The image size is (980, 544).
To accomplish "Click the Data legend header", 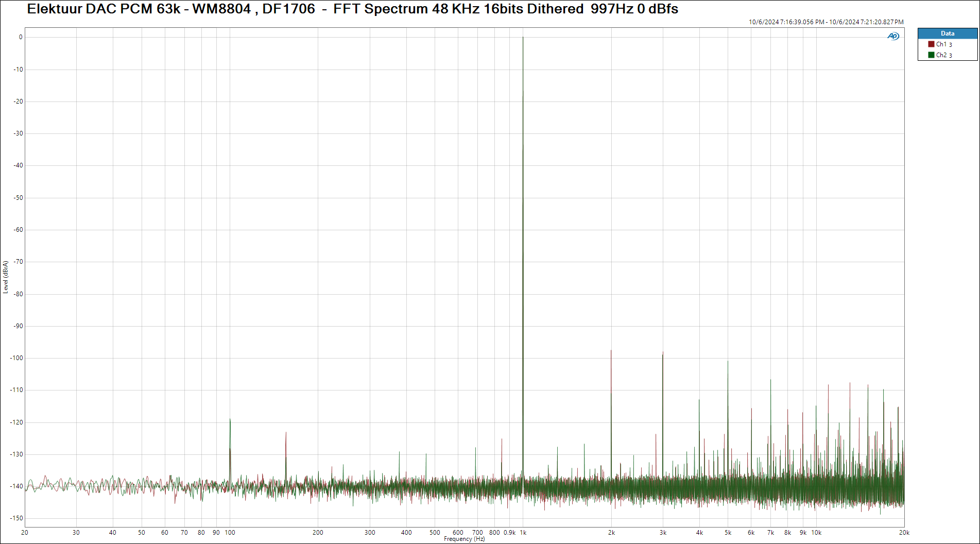I will point(947,33).
